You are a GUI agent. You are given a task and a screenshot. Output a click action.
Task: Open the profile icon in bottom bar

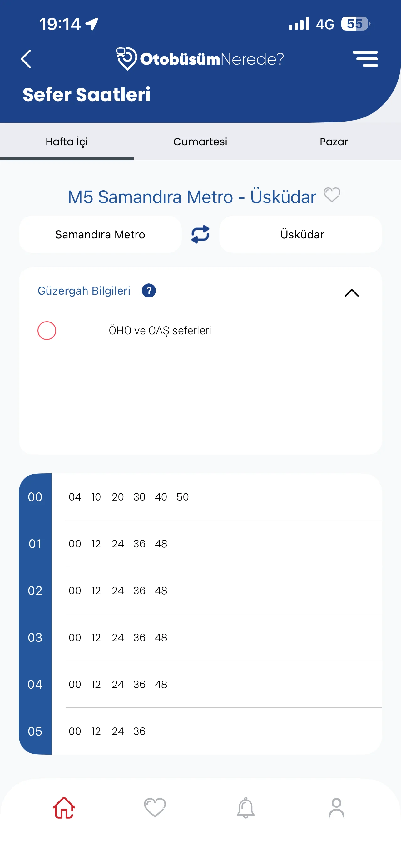coord(336,808)
